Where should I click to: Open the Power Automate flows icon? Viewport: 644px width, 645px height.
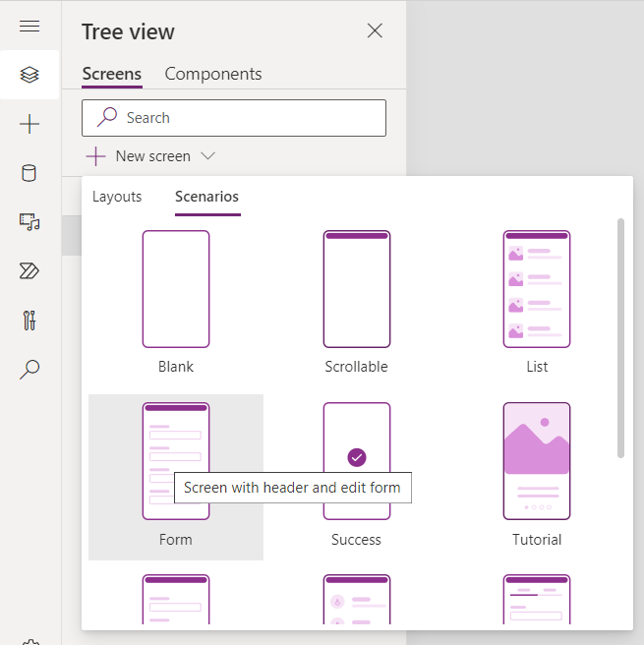[29, 271]
